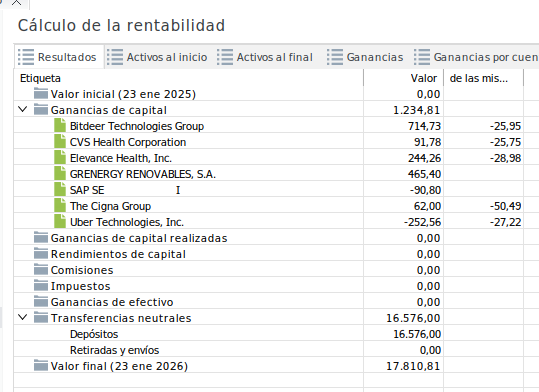Click the Ganancias de efectivo folder icon
The image size is (539, 392).
(41, 302)
